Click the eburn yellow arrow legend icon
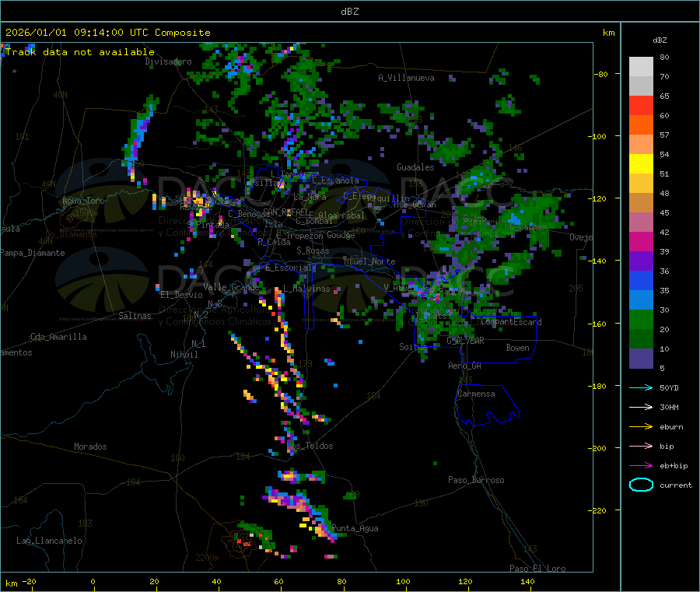 [x=641, y=426]
